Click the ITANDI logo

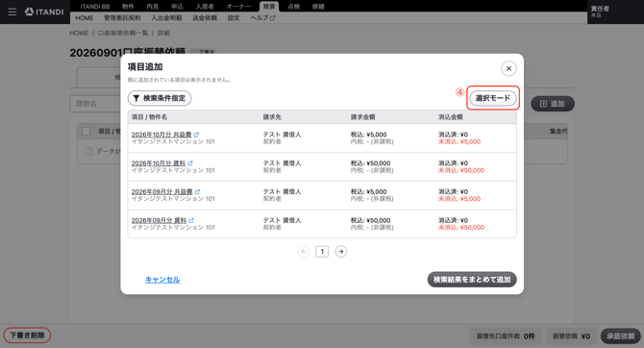click(44, 12)
